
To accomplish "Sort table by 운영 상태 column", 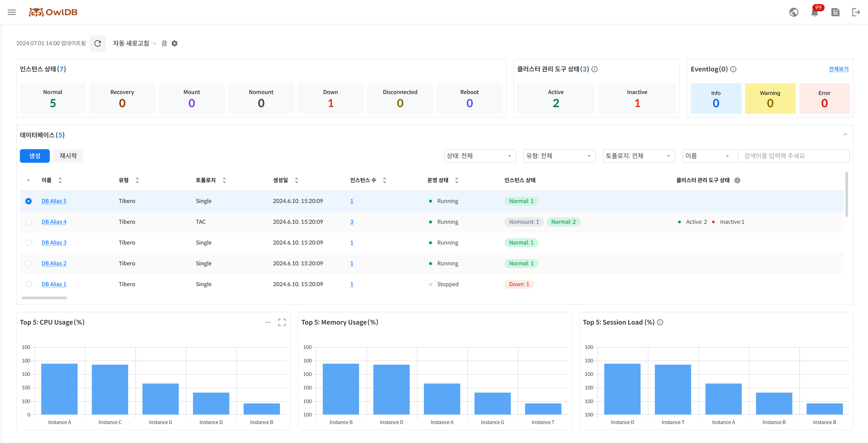I will (x=457, y=181).
